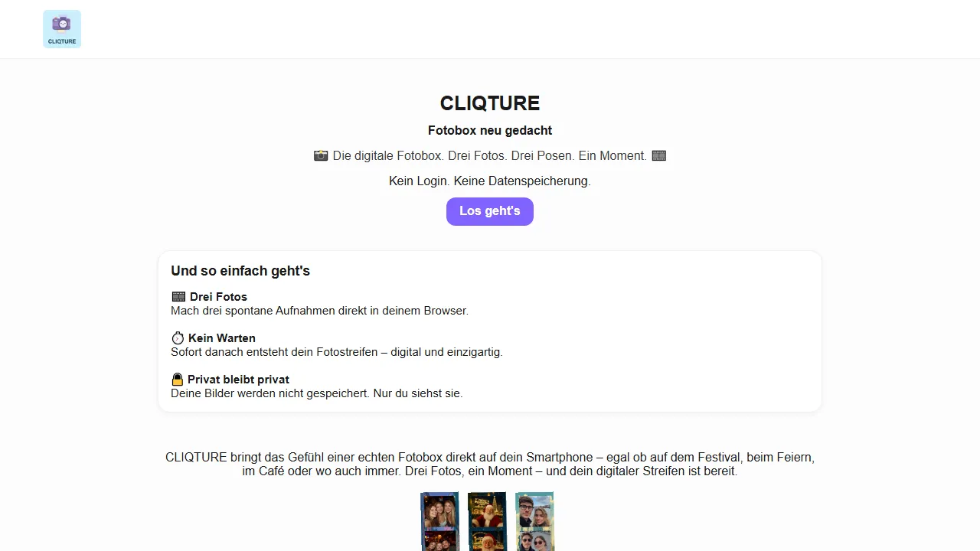
Task: Click the stopwatch icon beside "Kein Warten"
Action: click(x=178, y=337)
